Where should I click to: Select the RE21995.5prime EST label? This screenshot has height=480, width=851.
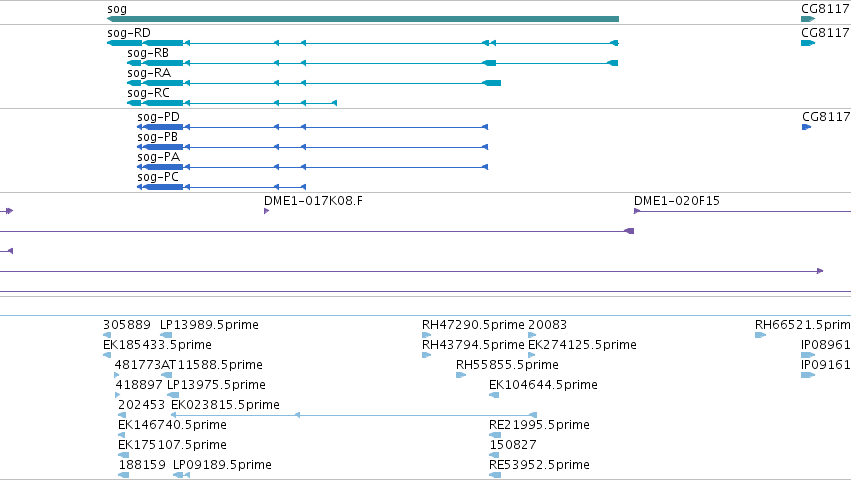point(539,425)
